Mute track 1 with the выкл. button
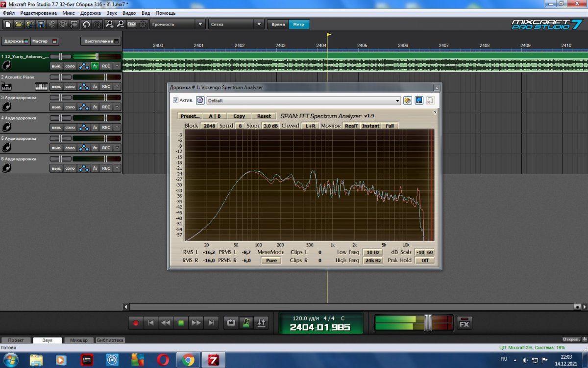The height and width of the screenshot is (368, 588). [x=57, y=66]
